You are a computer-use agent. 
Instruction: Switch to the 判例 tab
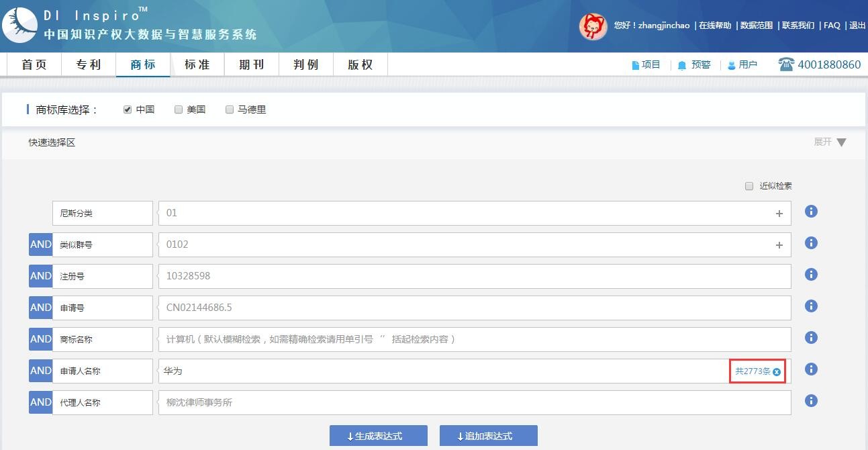coord(305,64)
